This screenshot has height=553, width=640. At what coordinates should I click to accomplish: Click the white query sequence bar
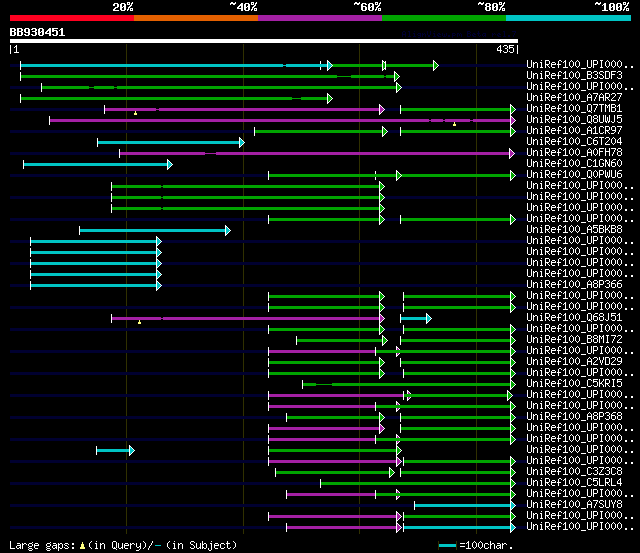click(x=264, y=41)
